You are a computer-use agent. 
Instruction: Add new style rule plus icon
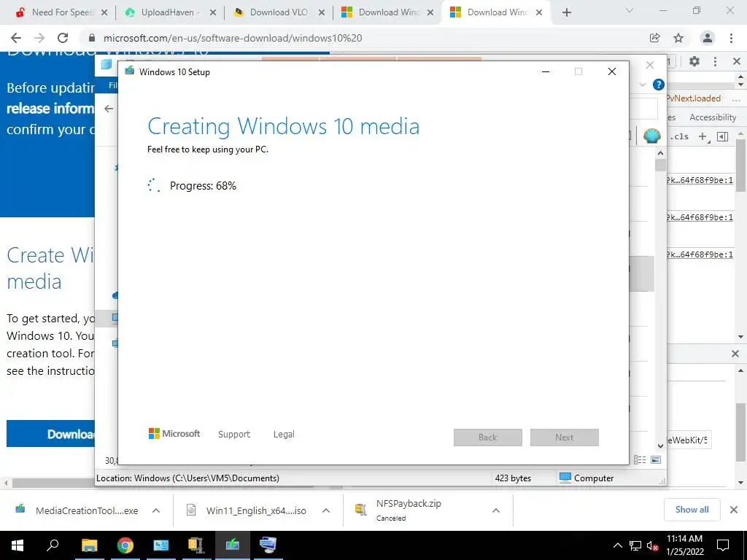click(703, 136)
